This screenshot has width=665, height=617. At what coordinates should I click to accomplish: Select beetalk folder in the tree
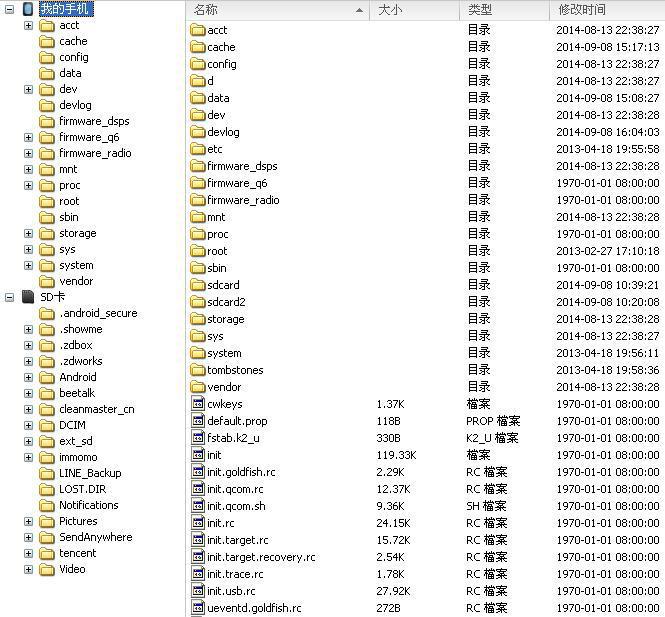click(x=77, y=393)
